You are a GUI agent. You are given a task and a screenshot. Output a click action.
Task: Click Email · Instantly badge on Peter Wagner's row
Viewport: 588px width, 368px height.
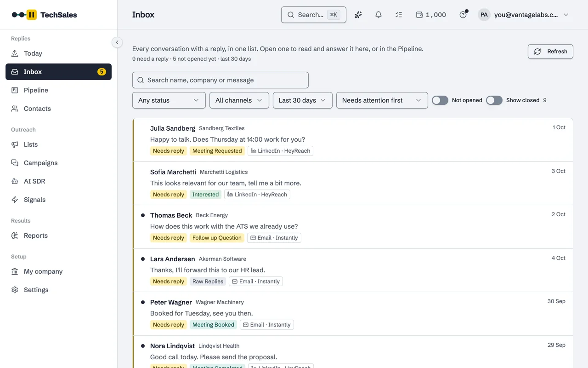[x=267, y=325]
